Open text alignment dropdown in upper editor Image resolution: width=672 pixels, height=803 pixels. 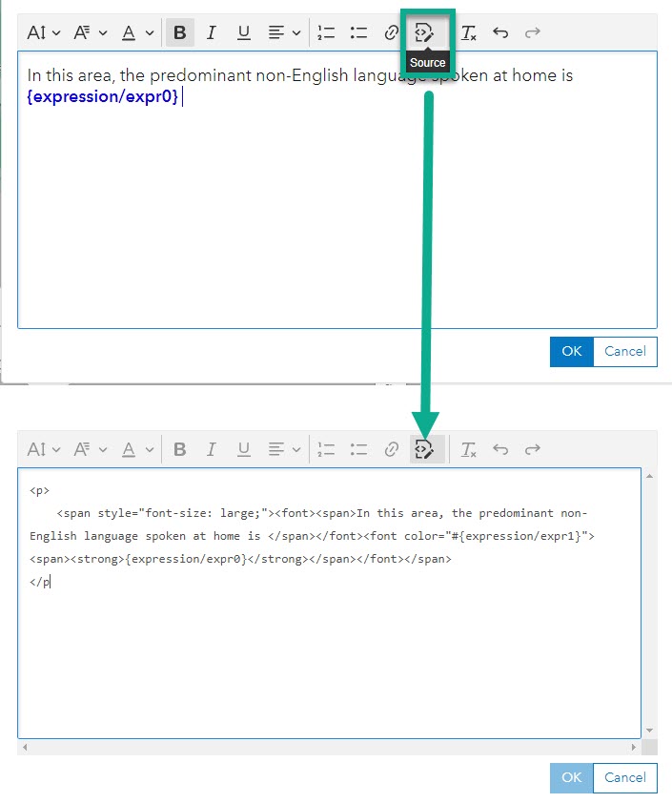tap(284, 32)
